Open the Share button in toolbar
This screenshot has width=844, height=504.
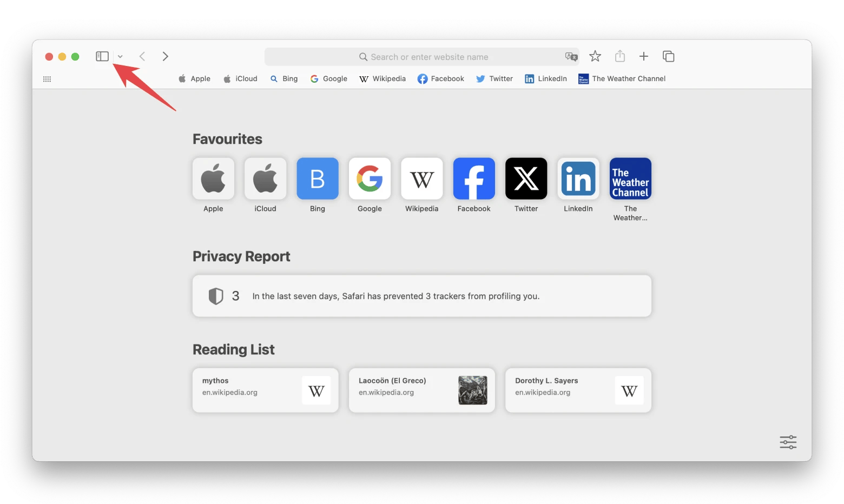620,56
